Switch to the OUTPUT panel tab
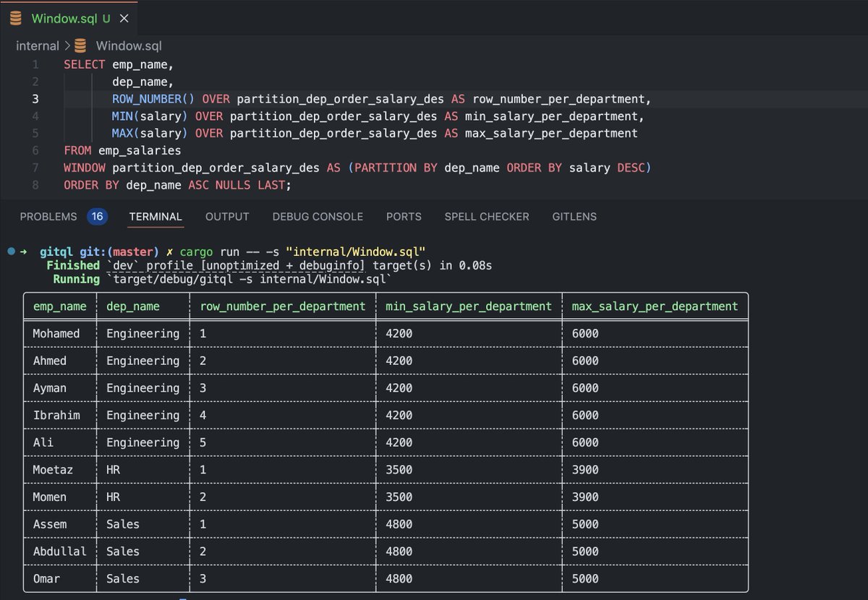 (227, 216)
